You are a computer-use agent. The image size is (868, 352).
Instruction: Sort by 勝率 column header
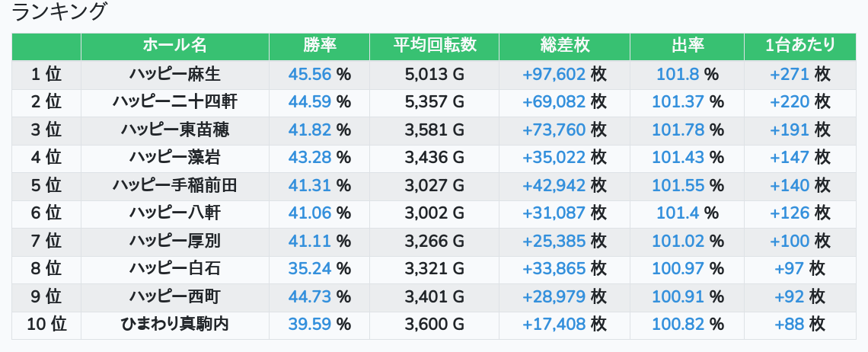tap(320, 46)
